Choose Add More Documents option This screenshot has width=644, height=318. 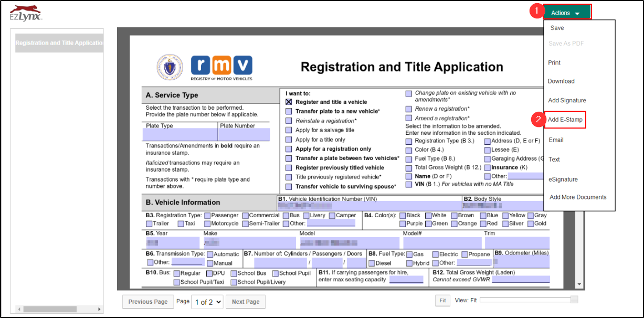578,197
